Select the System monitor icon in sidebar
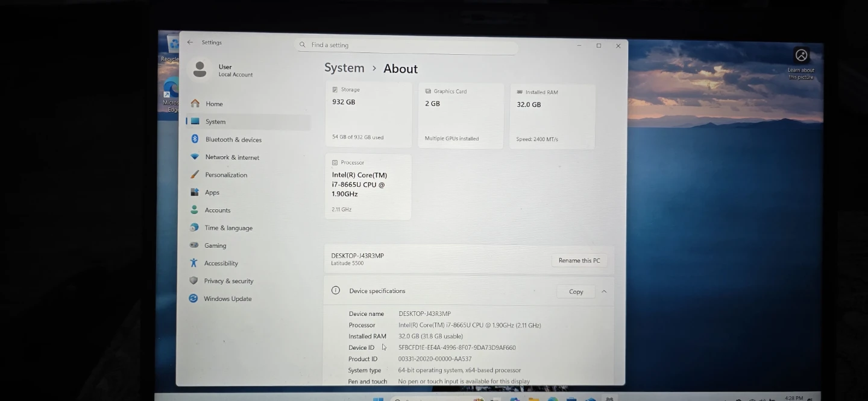This screenshot has height=401, width=868. [x=195, y=121]
